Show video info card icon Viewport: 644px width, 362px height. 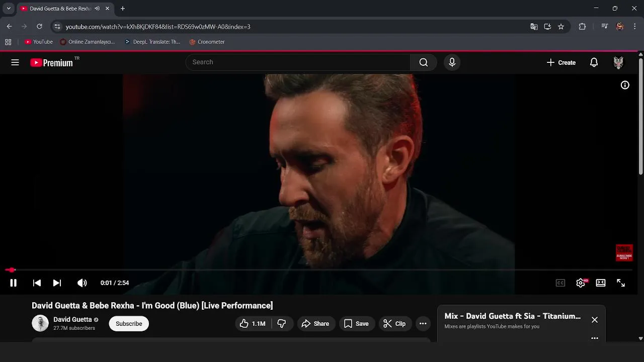point(625,85)
